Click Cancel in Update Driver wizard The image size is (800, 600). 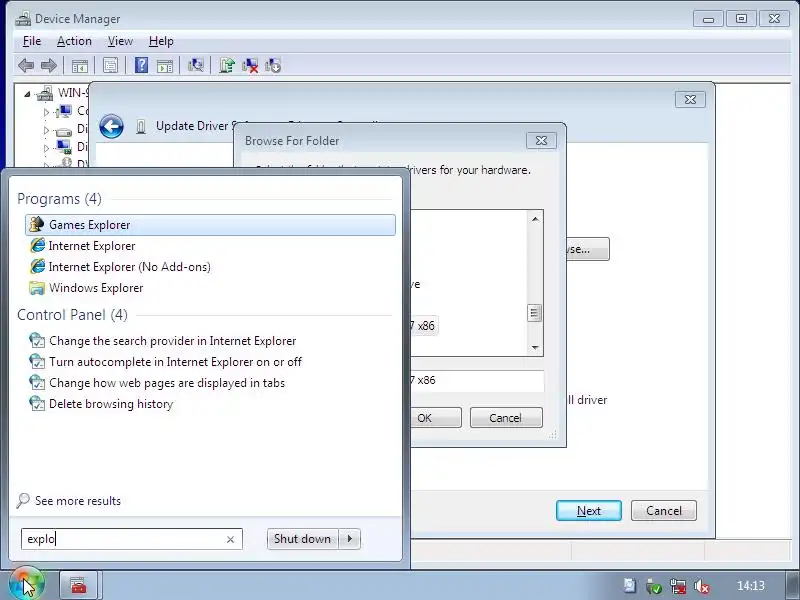click(x=663, y=511)
